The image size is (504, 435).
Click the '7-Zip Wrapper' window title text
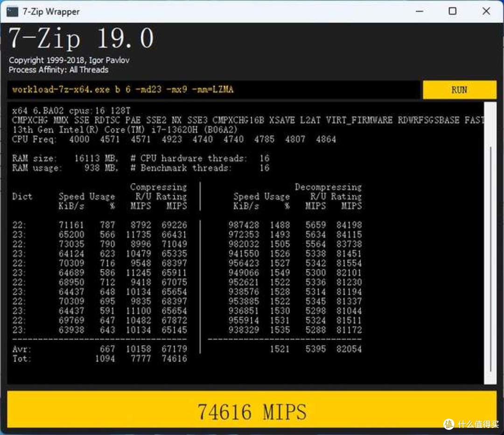pyautogui.click(x=51, y=12)
